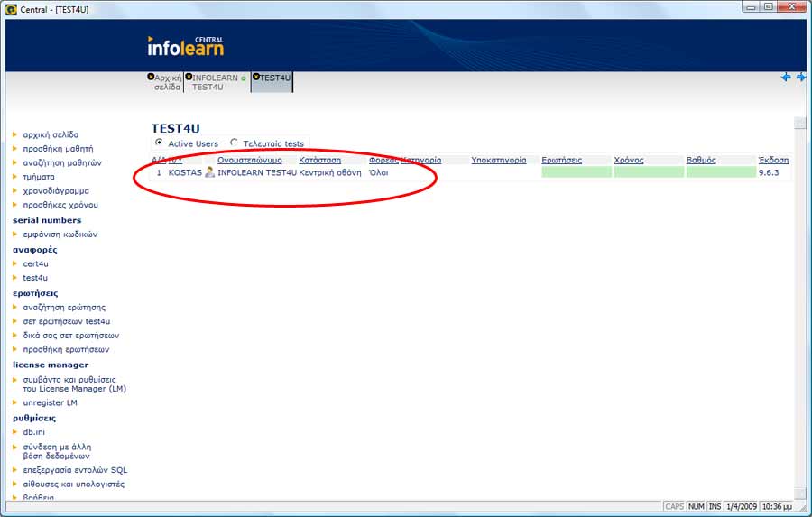The width and height of the screenshot is (812, 517).
Task: Open τμήματα in the sidebar
Action: coord(38,177)
